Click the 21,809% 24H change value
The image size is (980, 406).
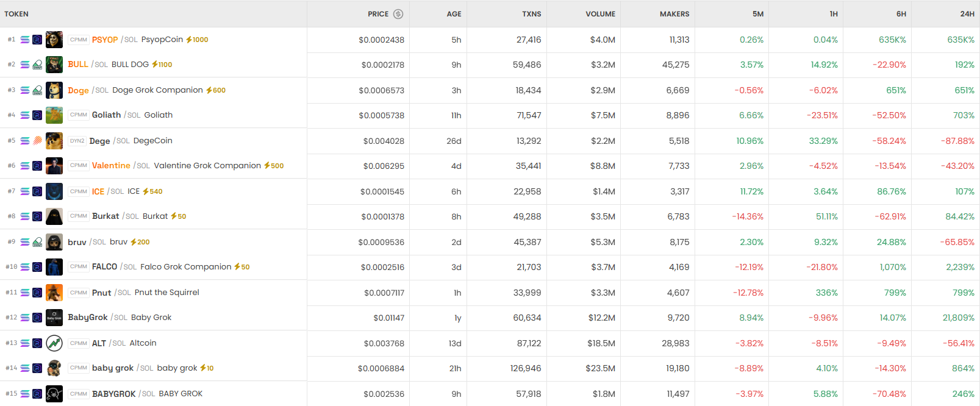pos(959,318)
